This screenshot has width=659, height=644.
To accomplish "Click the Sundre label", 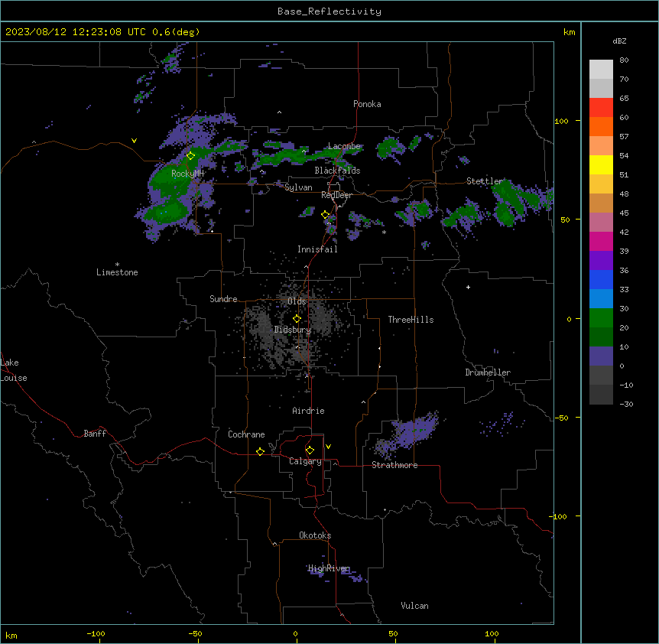I will coord(223,299).
